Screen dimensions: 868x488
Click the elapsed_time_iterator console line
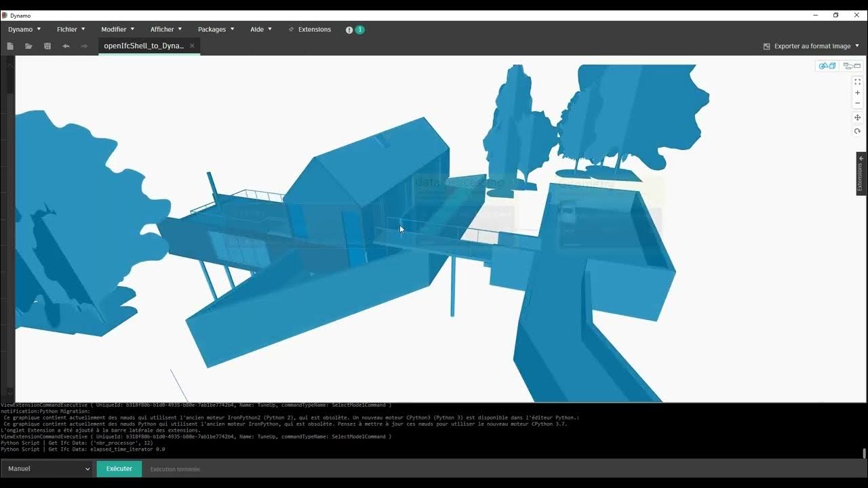click(x=83, y=449)
